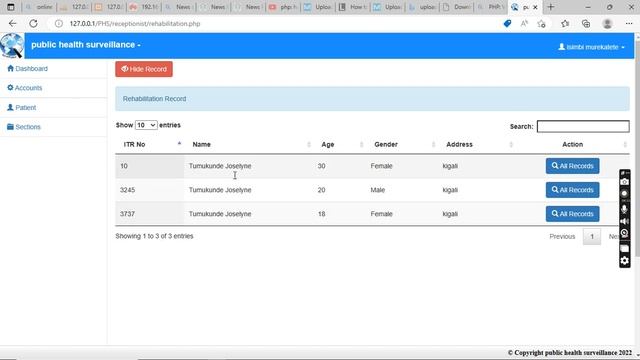Open the Patient sidebar link

pos(22,107)
